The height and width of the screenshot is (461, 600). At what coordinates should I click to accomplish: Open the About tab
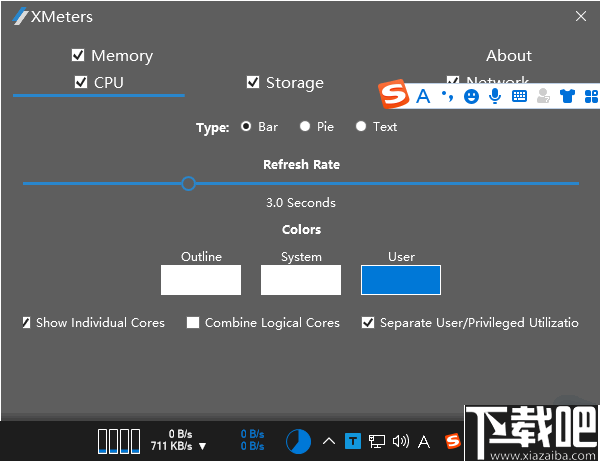click(508, 56)
